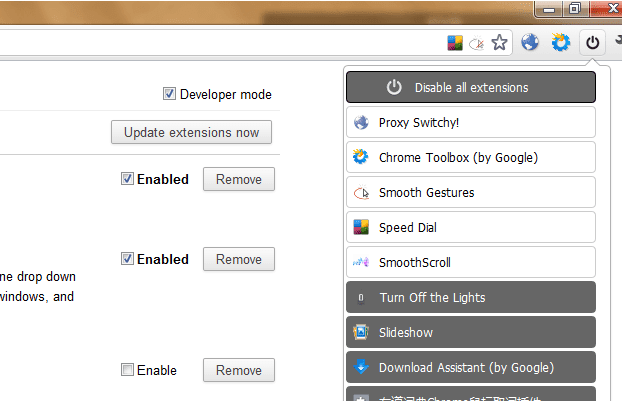Image resolution: width=622 pixels, height=403 pixels.
Task: Enable Turn Off the Lights extension
Action: click(x=471, y=297)
